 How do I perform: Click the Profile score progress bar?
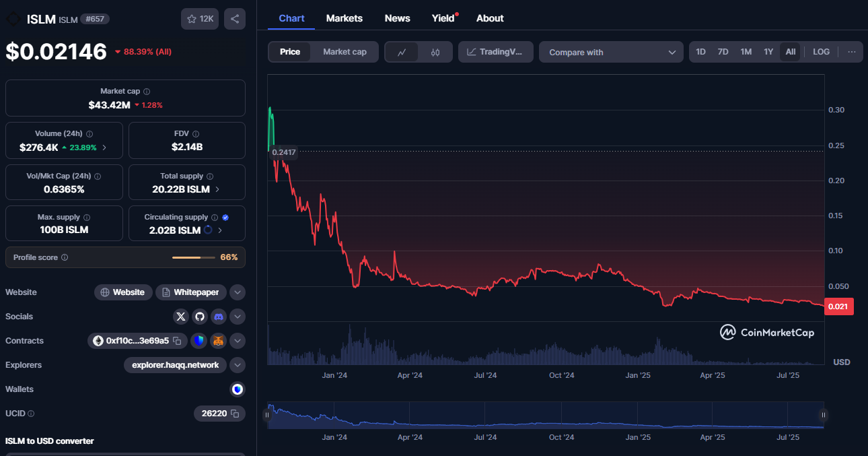pos(194,257)
